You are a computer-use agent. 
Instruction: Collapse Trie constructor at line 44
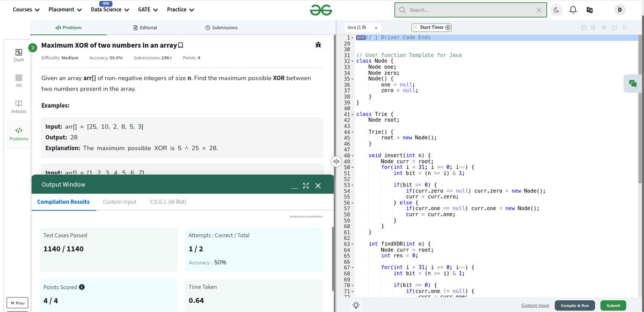coord(353,132)
